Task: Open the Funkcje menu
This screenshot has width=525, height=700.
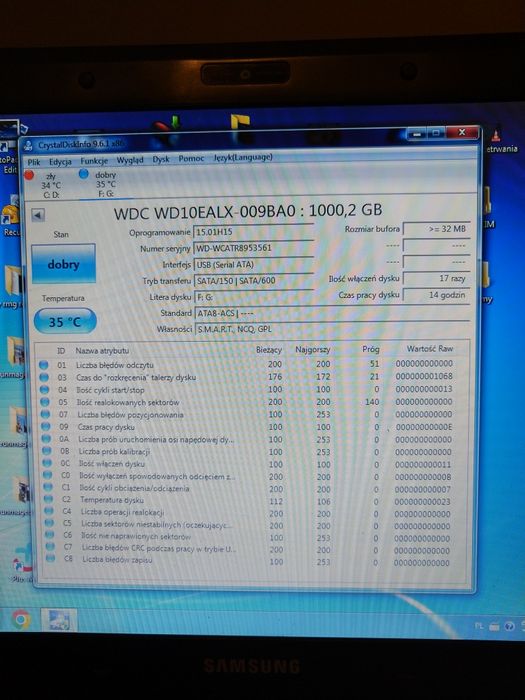Action: tap(94, 161)
